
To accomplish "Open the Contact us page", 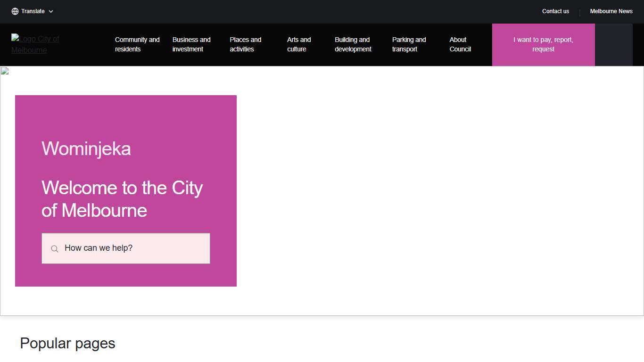I will (x=555, y=11).
